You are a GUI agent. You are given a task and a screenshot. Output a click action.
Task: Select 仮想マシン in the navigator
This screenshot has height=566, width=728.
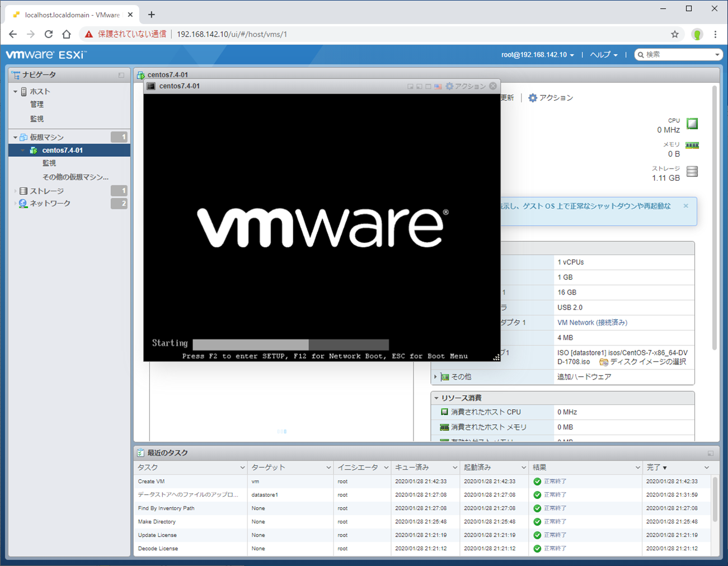click(x=47, y=137)
